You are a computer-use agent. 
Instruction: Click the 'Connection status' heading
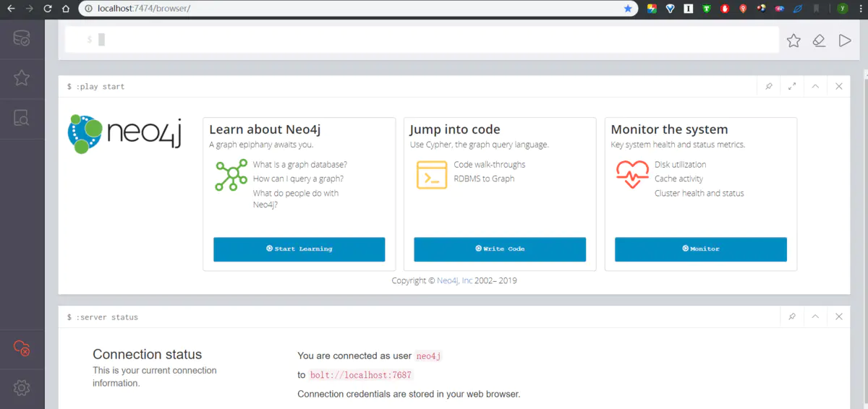coord(148,354)
